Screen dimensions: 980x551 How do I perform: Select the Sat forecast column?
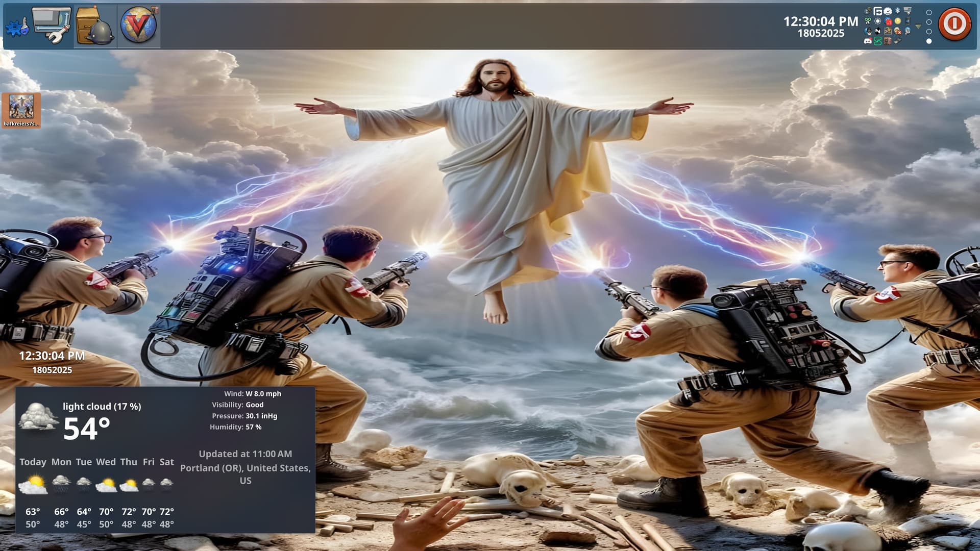click(x=167, y=492)
